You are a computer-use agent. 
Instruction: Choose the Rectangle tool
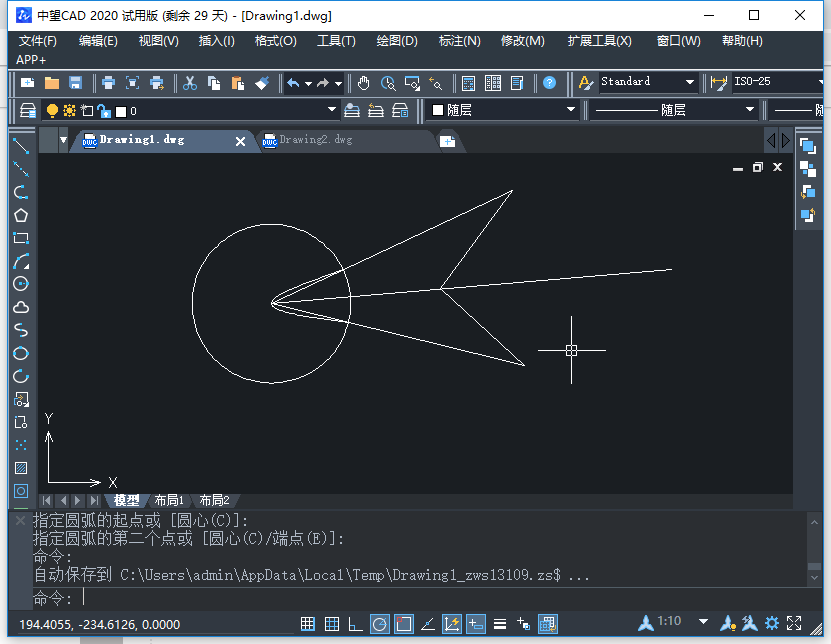point(20,238)
